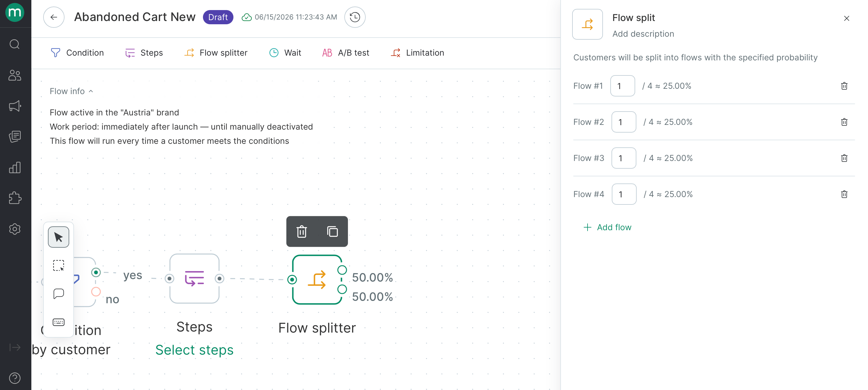Viewport: 868px width, 390px height.
Task: Click the Abandoned Cart New title
Action: [x=134, y=17]
